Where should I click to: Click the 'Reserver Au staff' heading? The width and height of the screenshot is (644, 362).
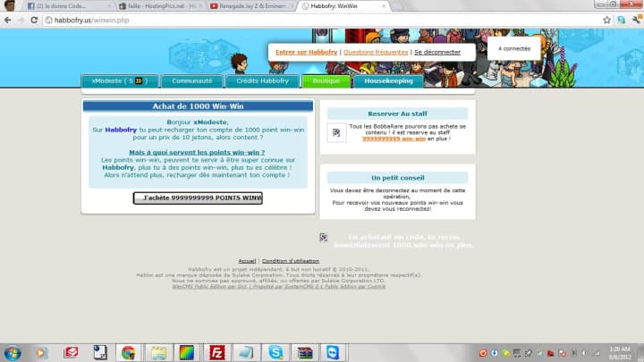397,114
